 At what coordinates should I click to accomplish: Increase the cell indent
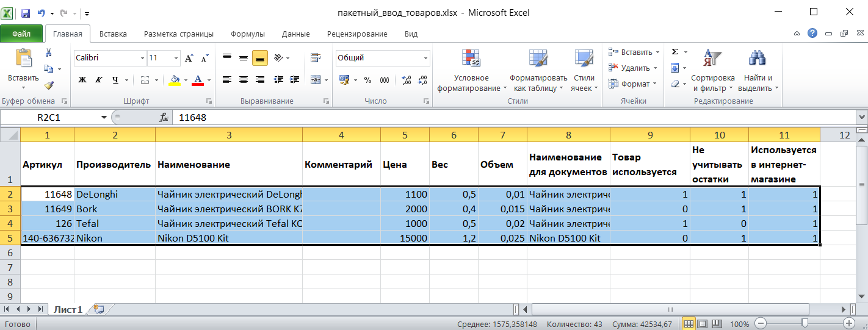pos(295,80)
